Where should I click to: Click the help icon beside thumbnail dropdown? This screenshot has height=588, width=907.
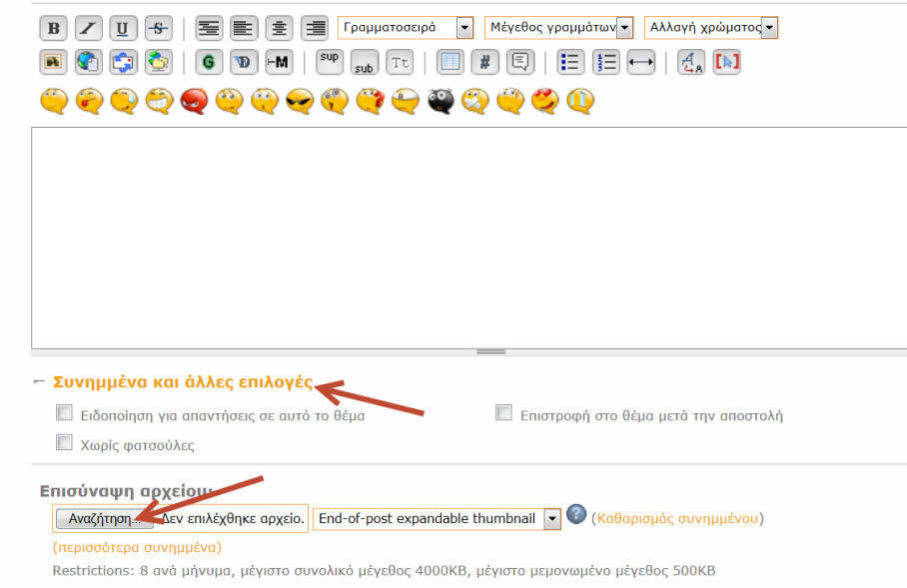[576, 515]
